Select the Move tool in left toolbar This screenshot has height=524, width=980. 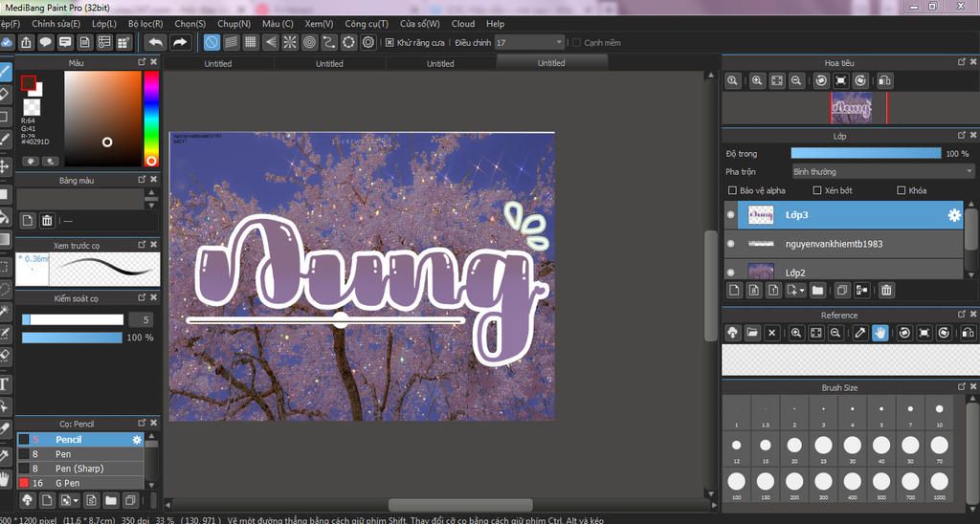point(5,166)
